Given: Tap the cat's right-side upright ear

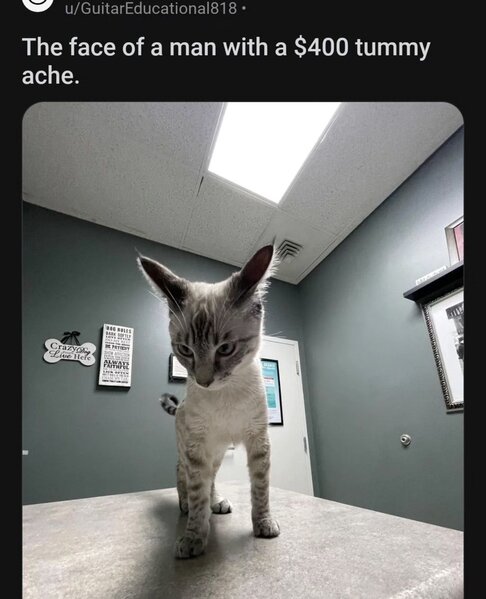Looking at the screenshot, I should click(x=258, y=267).
